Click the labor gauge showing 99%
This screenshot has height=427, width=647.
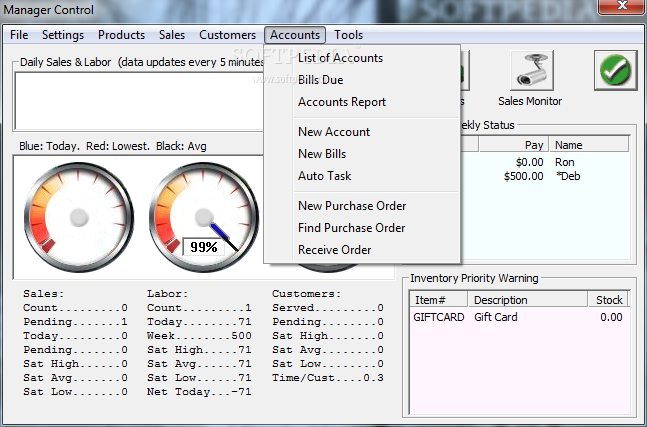tap(204, 217)
